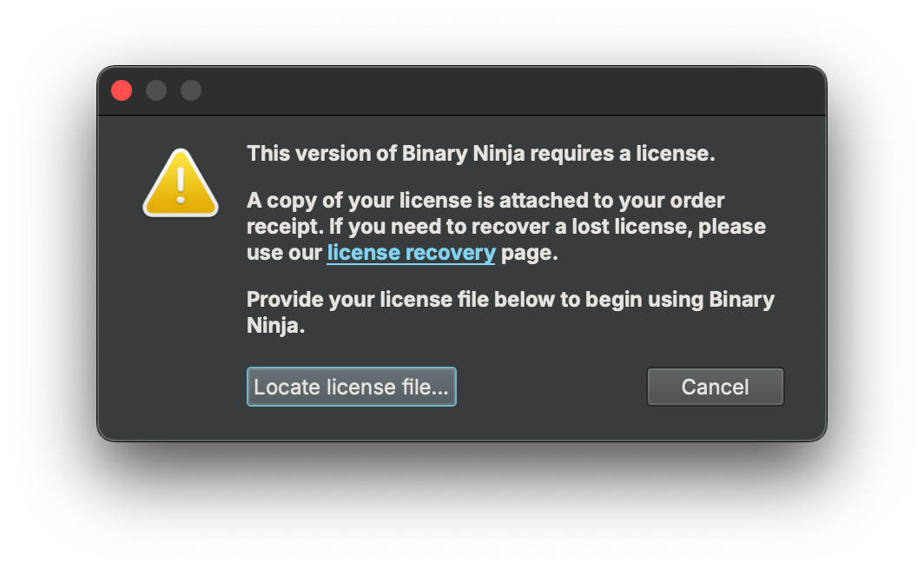Click "lost license, please" text

pyautogui.click(x=669, y=227)
